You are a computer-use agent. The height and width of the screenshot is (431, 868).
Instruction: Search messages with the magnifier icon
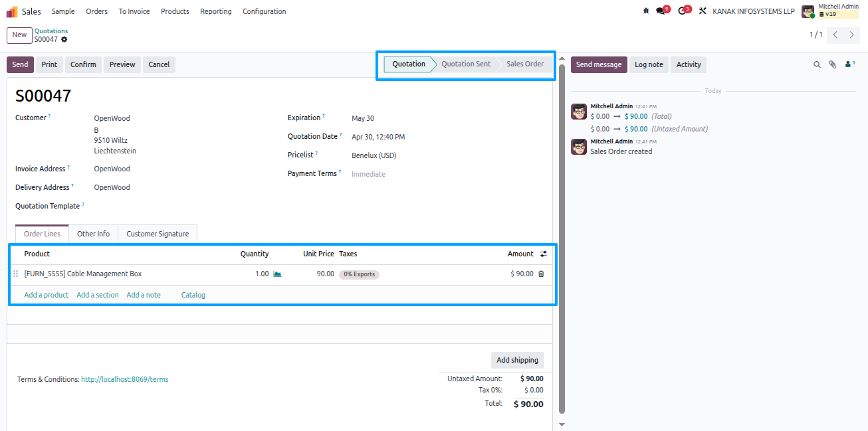pos(817,64)
